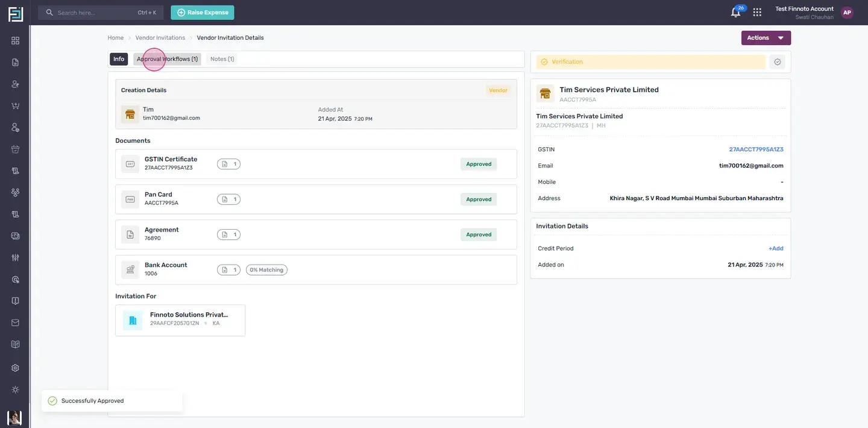868x428 pixels.
Task: Click the verification check circle icon button
Action: (x=778, y=61)
